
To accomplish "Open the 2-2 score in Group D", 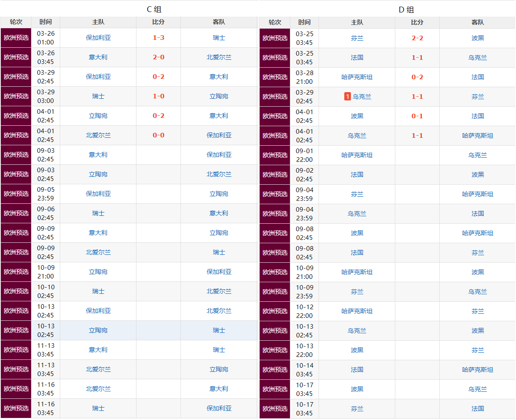I will [417, 38].
